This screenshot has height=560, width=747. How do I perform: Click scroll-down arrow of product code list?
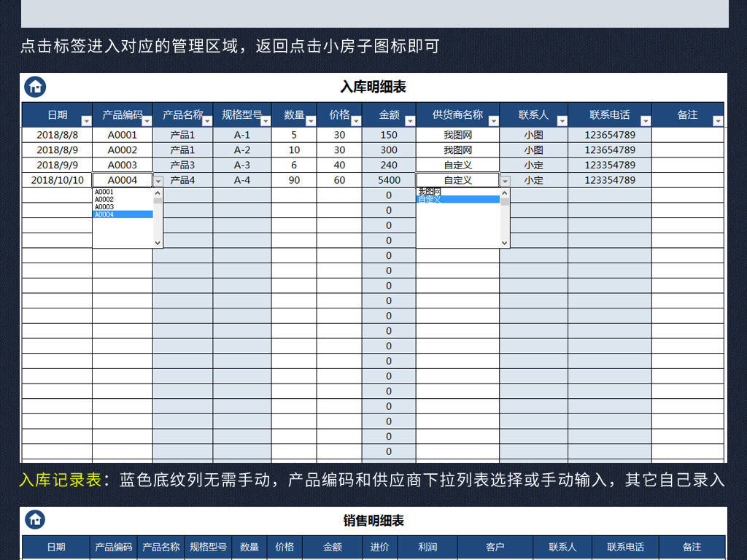[x=158, y=243]
